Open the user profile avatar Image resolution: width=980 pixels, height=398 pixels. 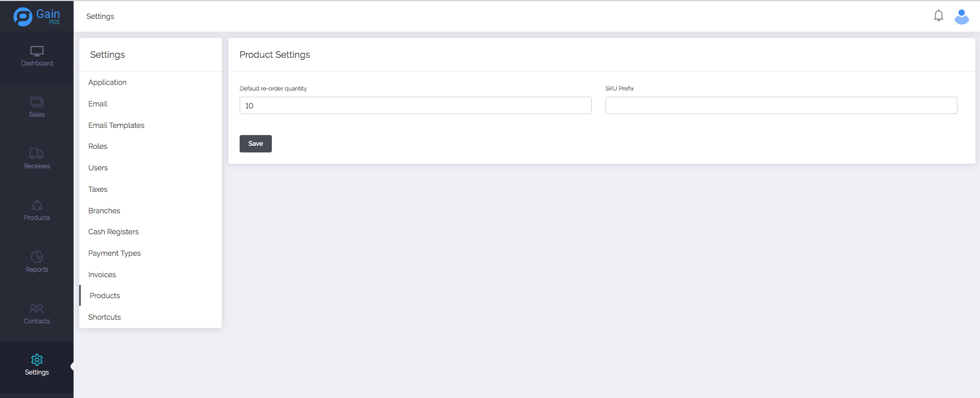click(961, 16)
